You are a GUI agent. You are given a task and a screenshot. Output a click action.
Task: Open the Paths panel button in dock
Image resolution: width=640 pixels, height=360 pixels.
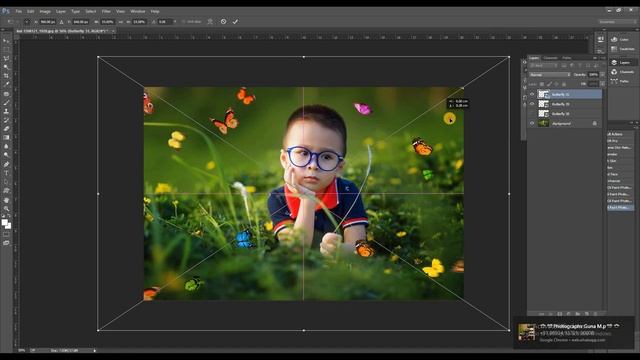point(621,81)
